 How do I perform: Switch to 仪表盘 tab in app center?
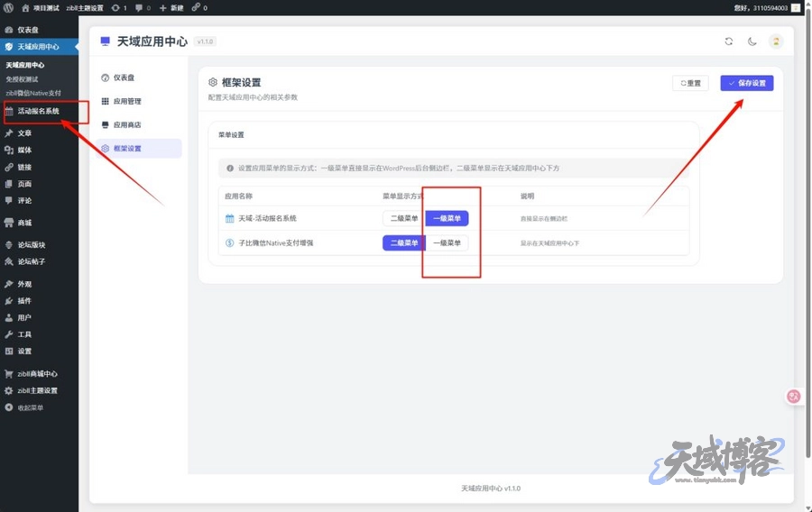click(139, 78)
